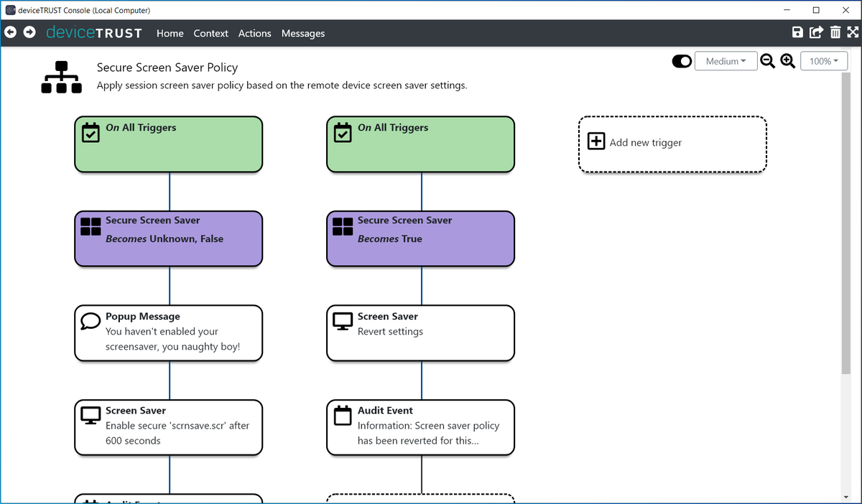
Task: Toggle the policy enabled switch
Action: coord(682,62)
